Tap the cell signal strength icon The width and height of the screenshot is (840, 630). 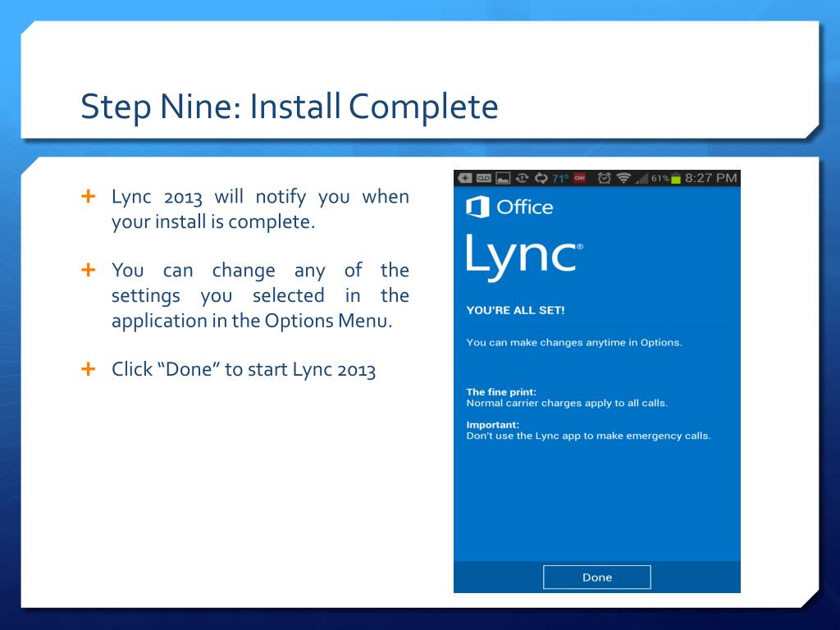click(641, 178)
